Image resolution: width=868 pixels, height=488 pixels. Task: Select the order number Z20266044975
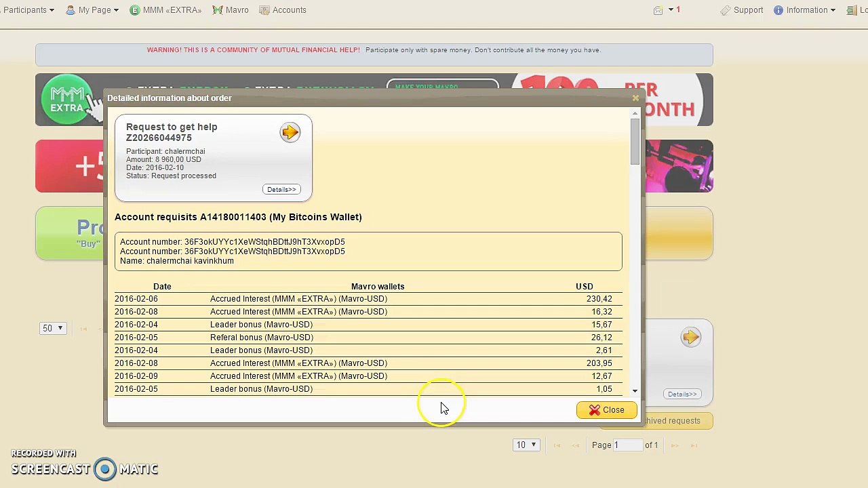pos(159,138)
